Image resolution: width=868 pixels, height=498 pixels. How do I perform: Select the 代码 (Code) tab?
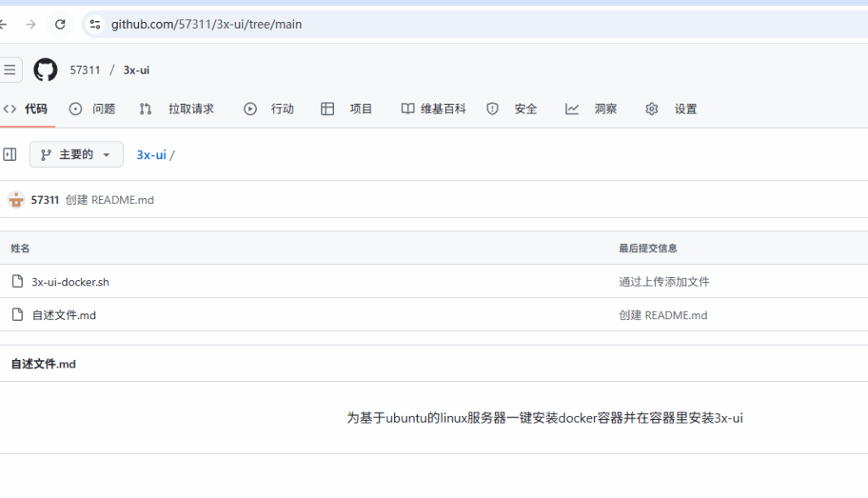(25, 109)
